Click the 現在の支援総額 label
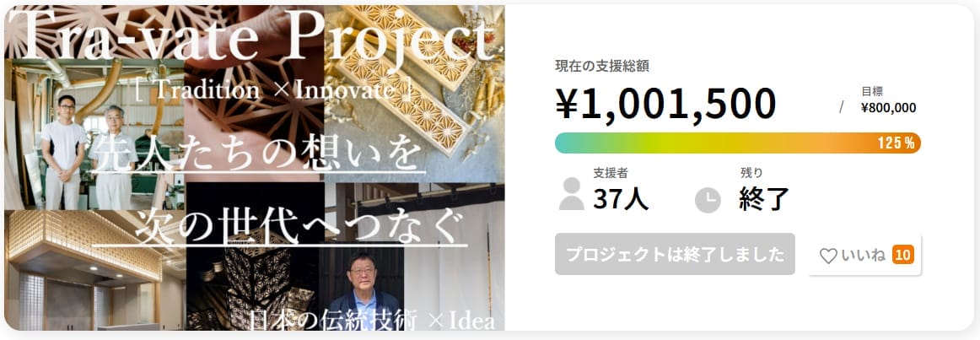 pos(601,66)
